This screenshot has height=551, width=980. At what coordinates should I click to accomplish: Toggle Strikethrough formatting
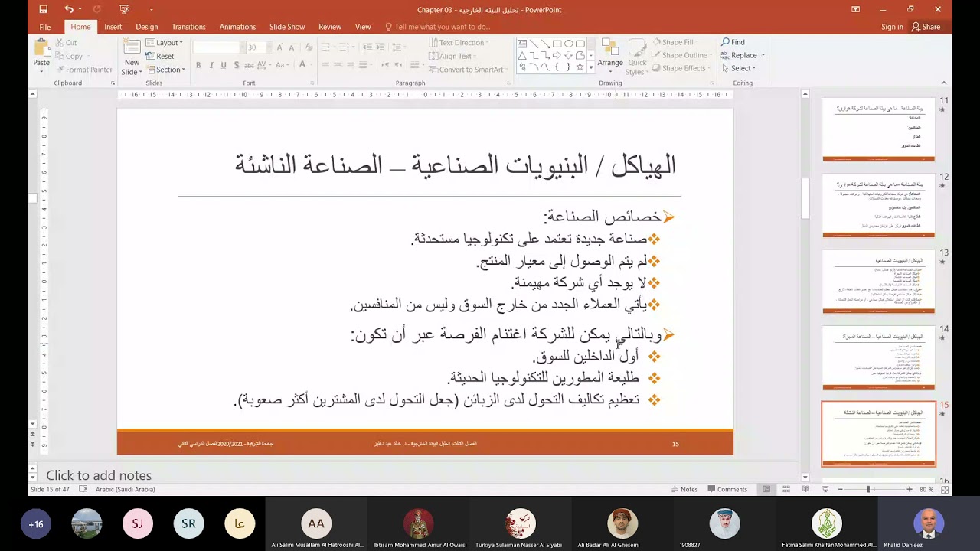point(249,66)
